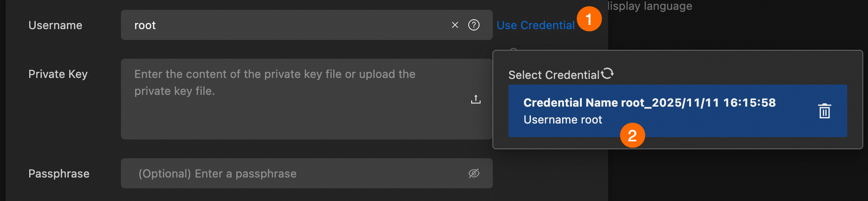This screenshot has height=201, width=868.
Task: Focus the Username input containing root
Action: (282, 25)
